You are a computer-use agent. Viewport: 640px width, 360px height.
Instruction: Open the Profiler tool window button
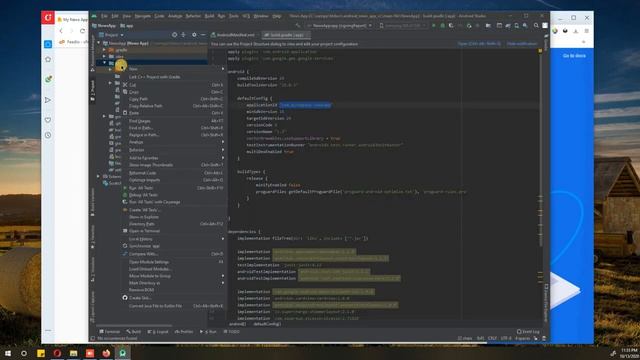(x=184, y=332)
